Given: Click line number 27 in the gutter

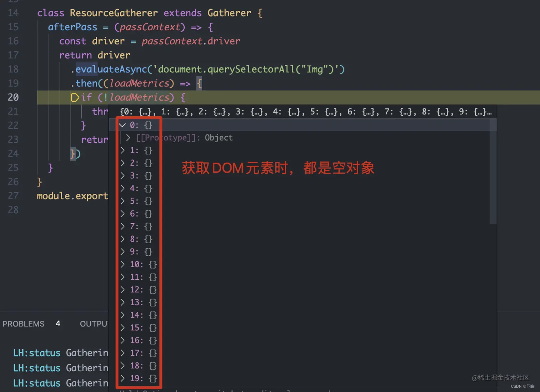Looking at the screenshot, I should pos(13,196).
